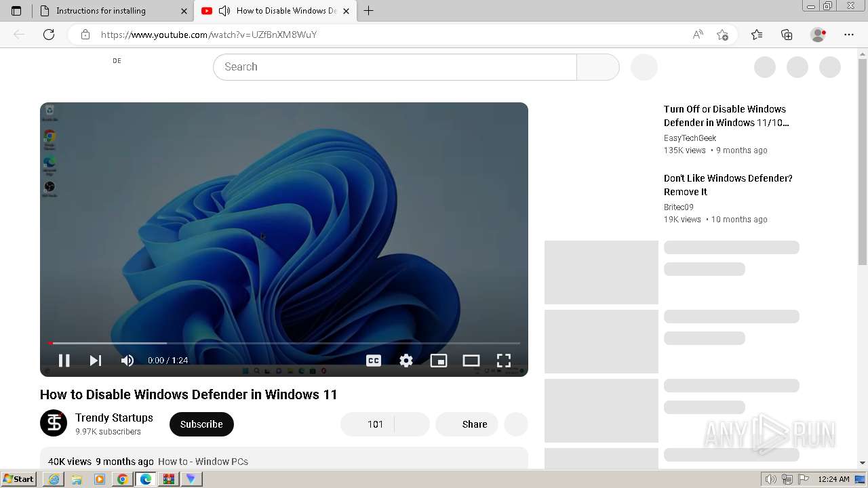Add this page to favorites

[x=722, y=35]
